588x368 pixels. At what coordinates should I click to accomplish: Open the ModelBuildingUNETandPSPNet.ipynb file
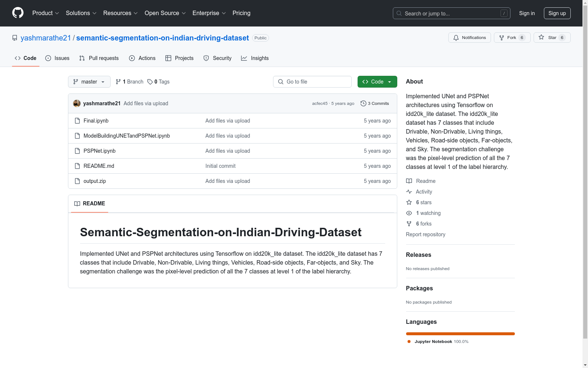[x=127, y=136]
